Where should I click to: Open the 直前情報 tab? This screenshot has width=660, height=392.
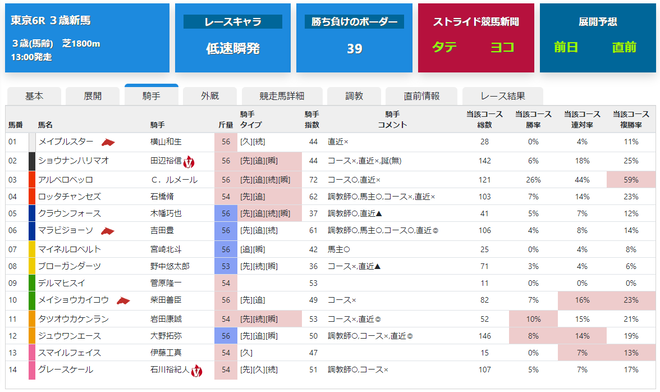pyautogui.click(x=421, y=96)
